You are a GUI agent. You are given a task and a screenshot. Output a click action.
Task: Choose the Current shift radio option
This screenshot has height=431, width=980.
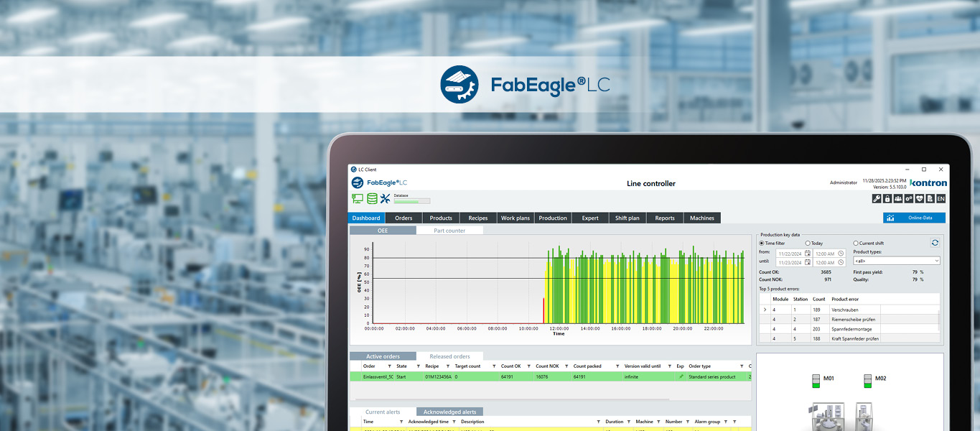point(856,244)
